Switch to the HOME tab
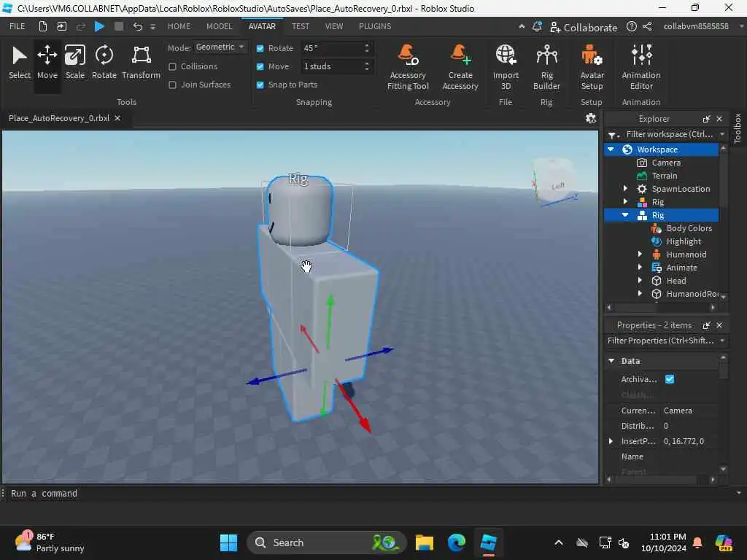 [179, 27]
